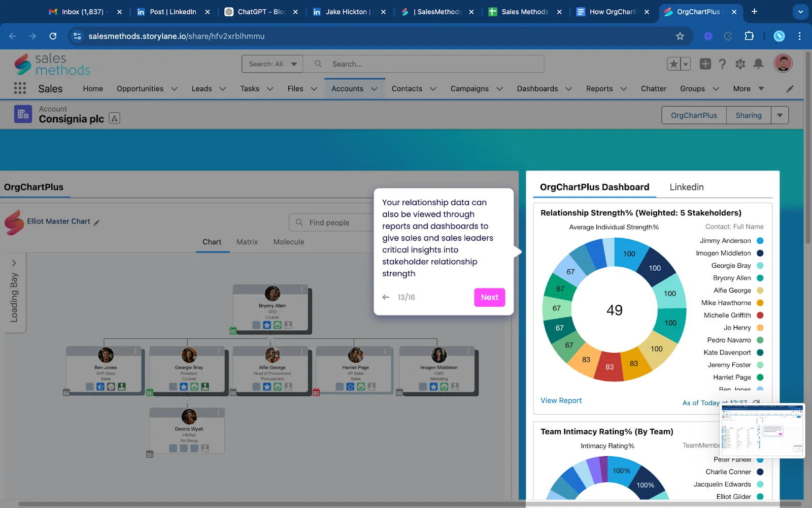This screenshot has width=812, height=508.
Task: Expand the Loading Bay side panel
Action: point(14,263)
